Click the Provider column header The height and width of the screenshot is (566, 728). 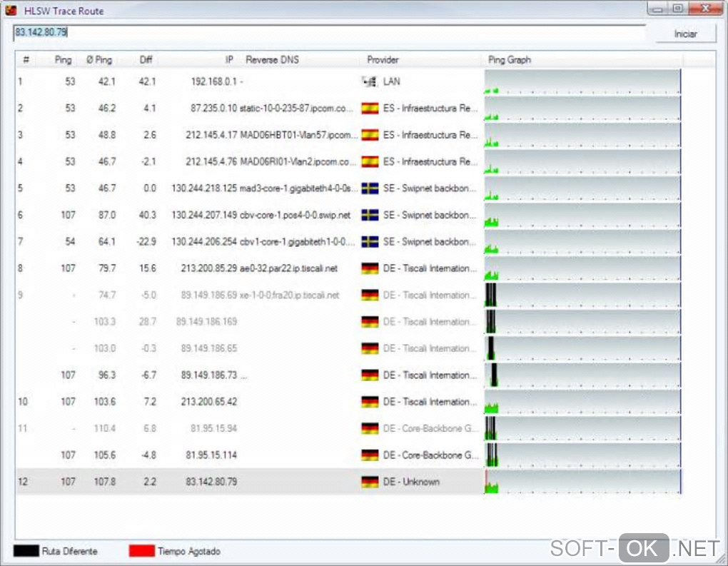383,60
